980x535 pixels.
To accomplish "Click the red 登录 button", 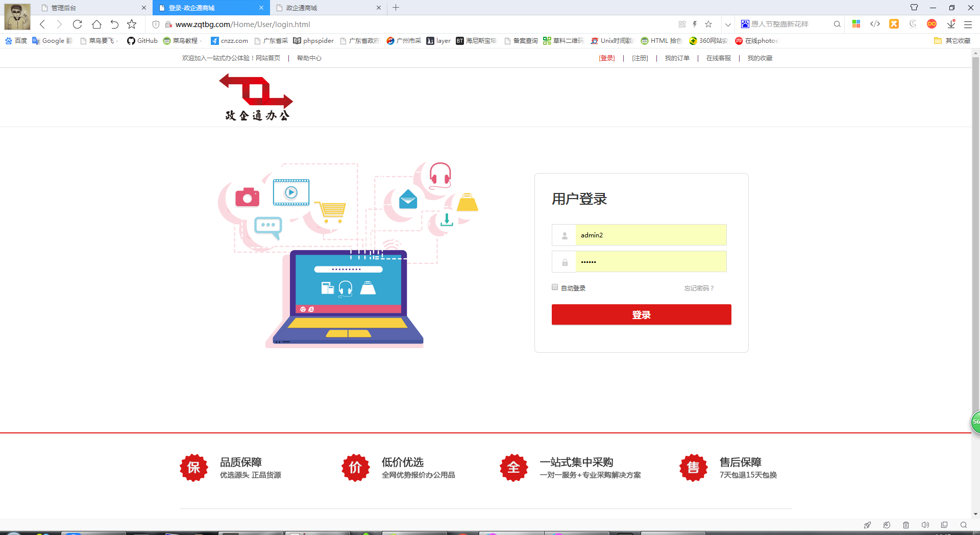I will (x=641, y=314).
